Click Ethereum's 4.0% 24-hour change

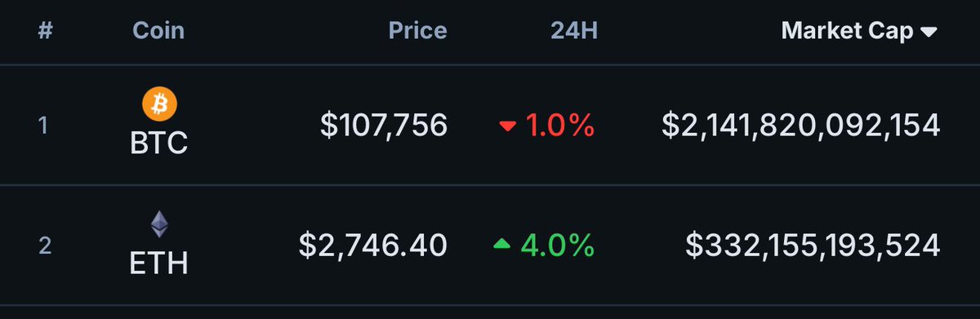[557, 245]
